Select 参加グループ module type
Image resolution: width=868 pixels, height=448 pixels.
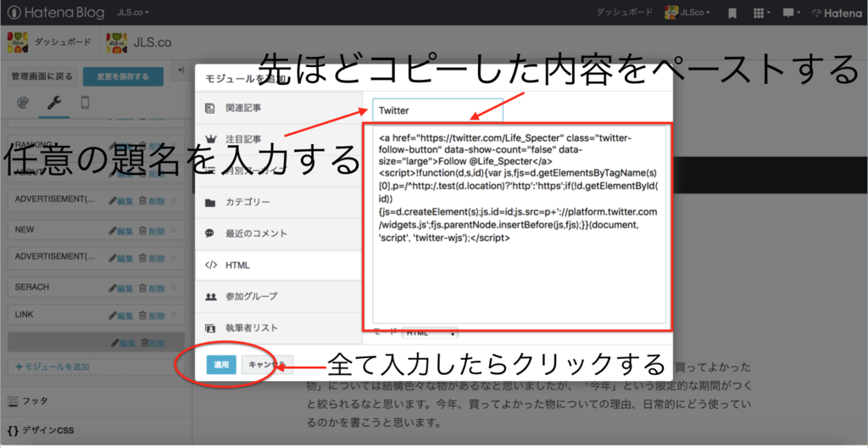click(279, 297)
